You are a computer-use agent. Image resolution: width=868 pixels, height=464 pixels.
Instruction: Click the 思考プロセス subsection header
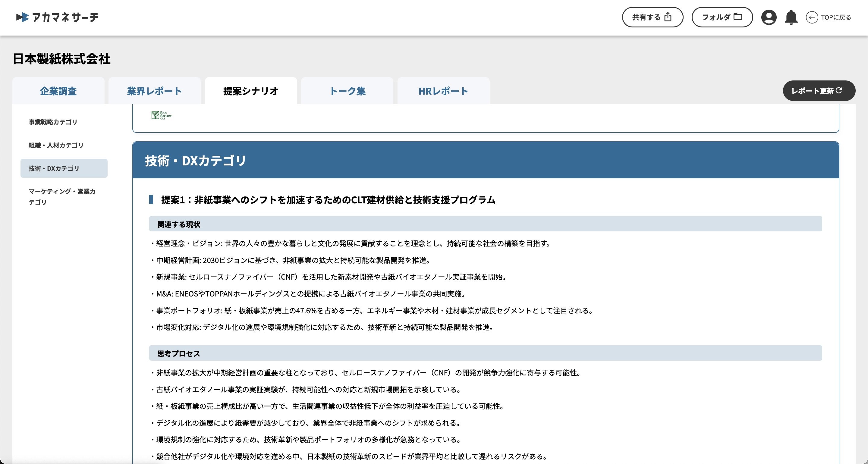[485, 353]
